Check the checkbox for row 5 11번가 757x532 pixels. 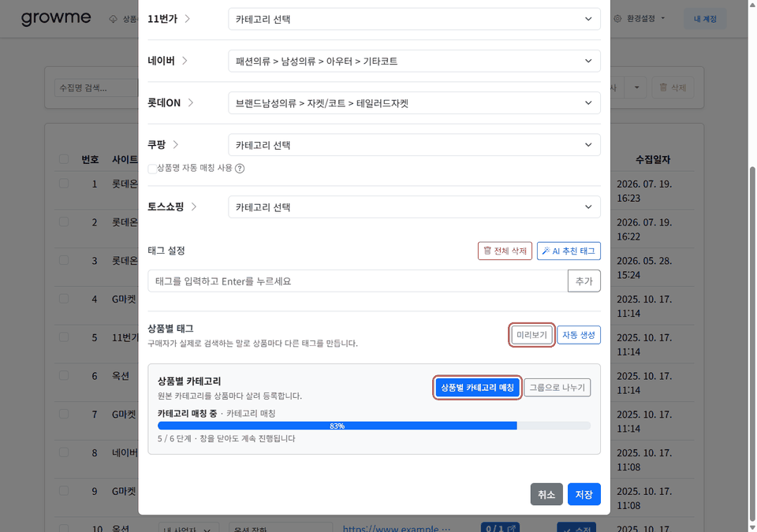click(x=64, y=337)
